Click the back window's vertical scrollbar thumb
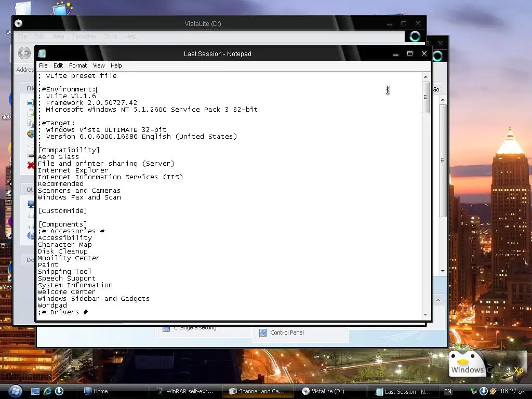This screenshot has height=399, width=532. coord(443,161)
